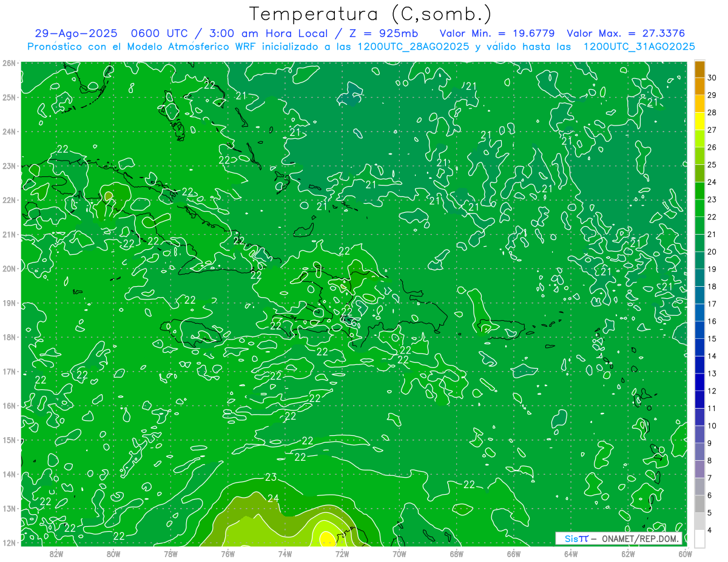Click the dark orange top segment of color bar
The image size is (728, 562).
699,69
